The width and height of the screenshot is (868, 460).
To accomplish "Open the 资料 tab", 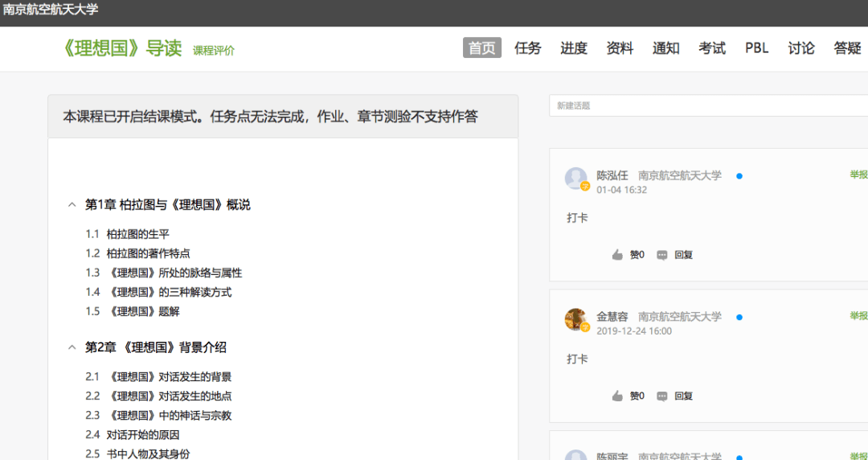I will tap(620, 48).
